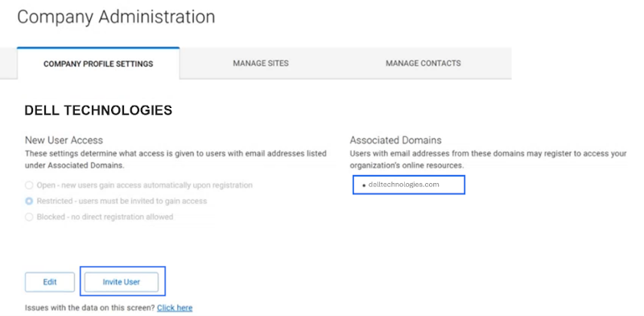Select the Restricted access radio button

pyautogui.click(x=29, y=202)
